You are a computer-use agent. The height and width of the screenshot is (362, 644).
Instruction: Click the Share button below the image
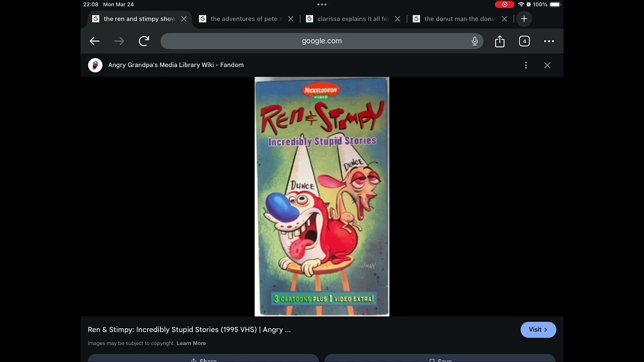(203, 358)
